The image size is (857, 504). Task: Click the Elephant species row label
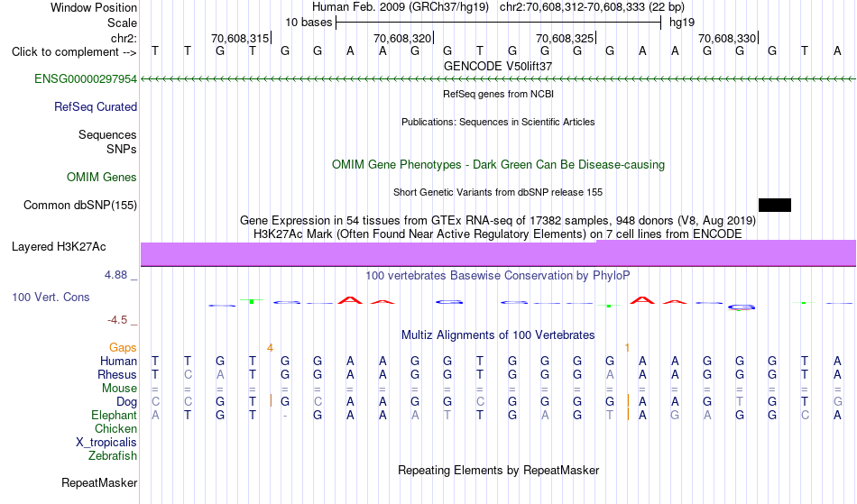[x=114, y=416]
